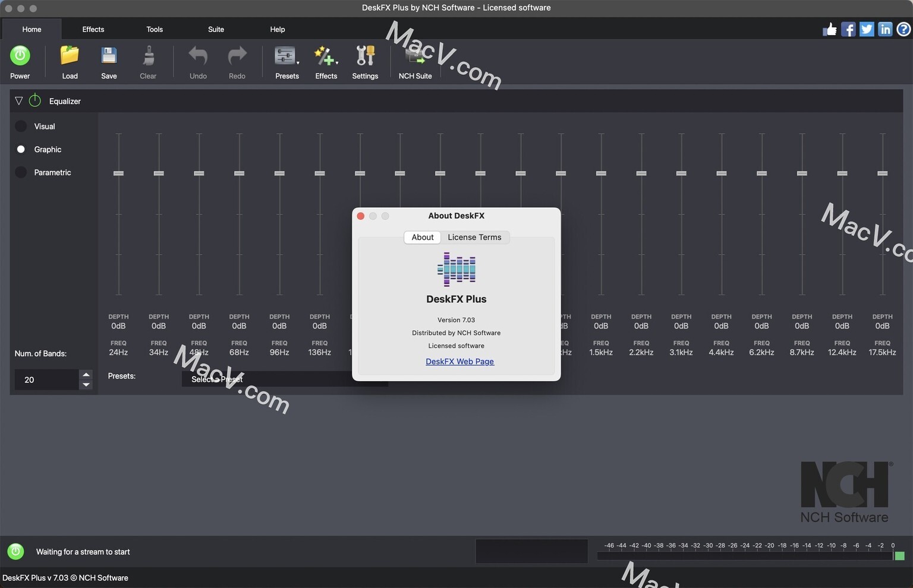Collapse the Equalizer section triangle
The height and width of the screenshot is (588, 913).
pyautogui.click(x=18, y=100)
